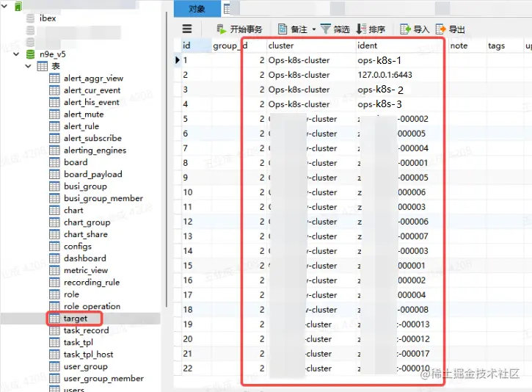
Task: Open the hamburger menu icon in toolbar
Action: 187,29
